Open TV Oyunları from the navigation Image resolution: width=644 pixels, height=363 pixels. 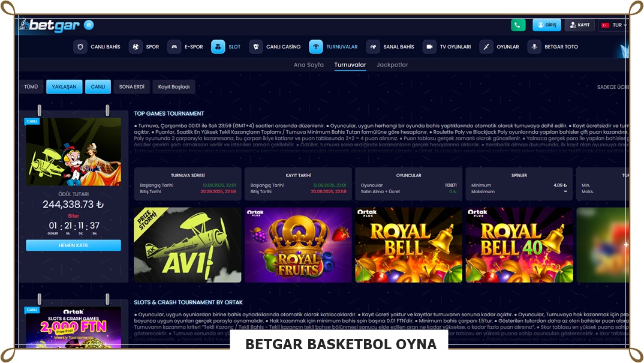coord(447,47)
